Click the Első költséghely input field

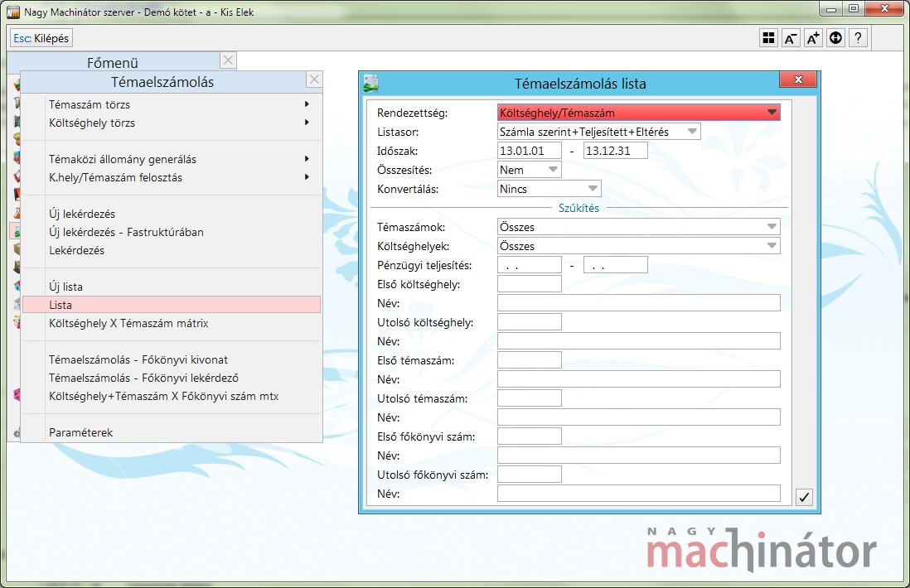click(530, 284)
